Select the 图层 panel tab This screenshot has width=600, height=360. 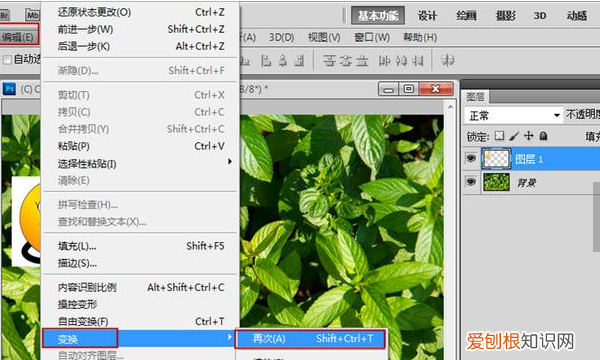(x=475, y=97)
